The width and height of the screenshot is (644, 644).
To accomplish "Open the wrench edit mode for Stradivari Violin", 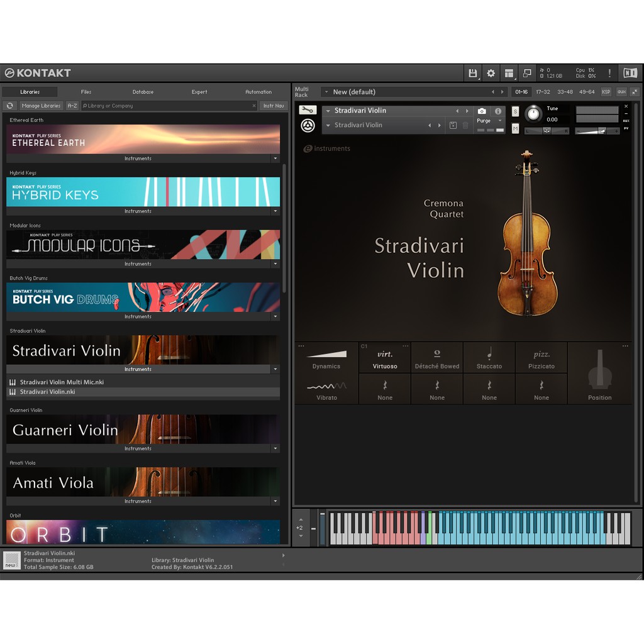I will (x=308, y=110).
